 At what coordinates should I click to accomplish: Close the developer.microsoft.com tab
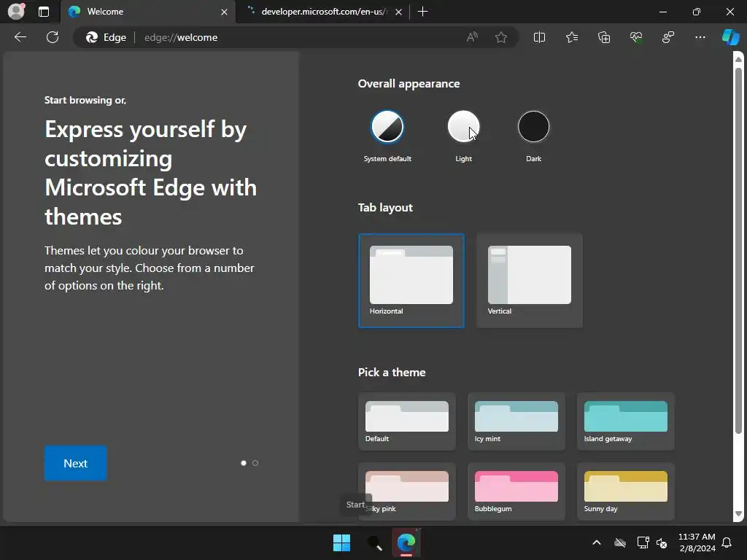pos(399,12)
